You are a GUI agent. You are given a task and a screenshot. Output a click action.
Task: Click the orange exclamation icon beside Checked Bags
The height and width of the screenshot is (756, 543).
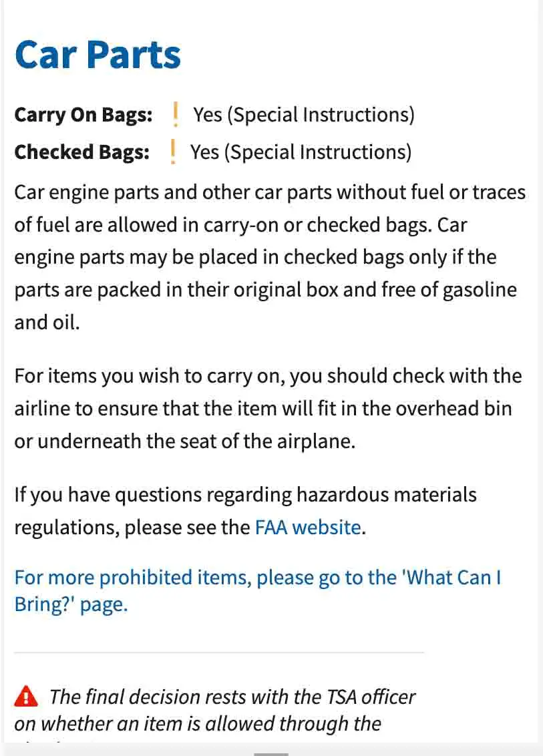click(x=173, y=152)
